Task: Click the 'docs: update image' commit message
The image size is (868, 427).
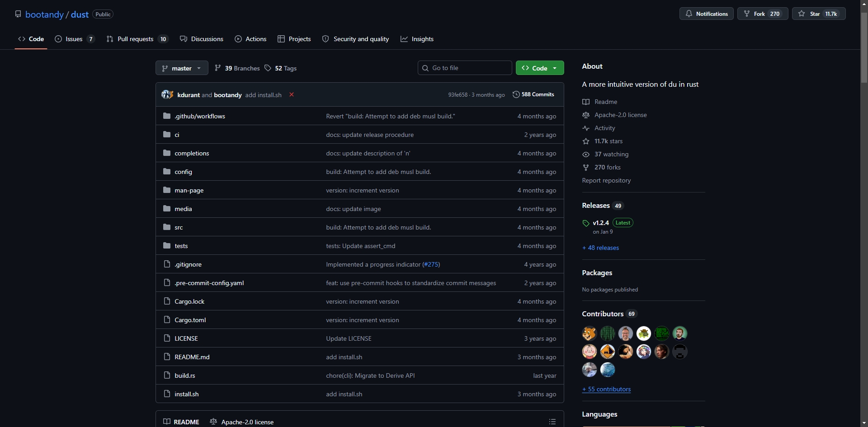Action: pos(354,209)
